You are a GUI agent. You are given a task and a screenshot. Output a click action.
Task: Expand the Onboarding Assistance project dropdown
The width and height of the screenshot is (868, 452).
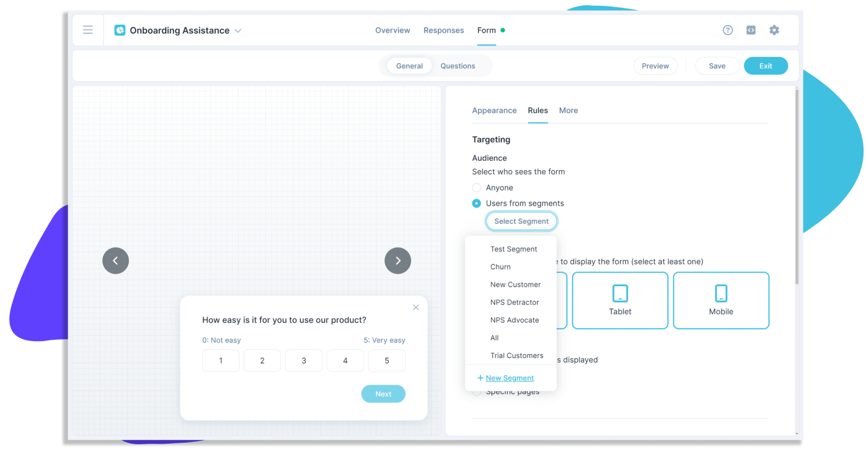tap(238, 31)
